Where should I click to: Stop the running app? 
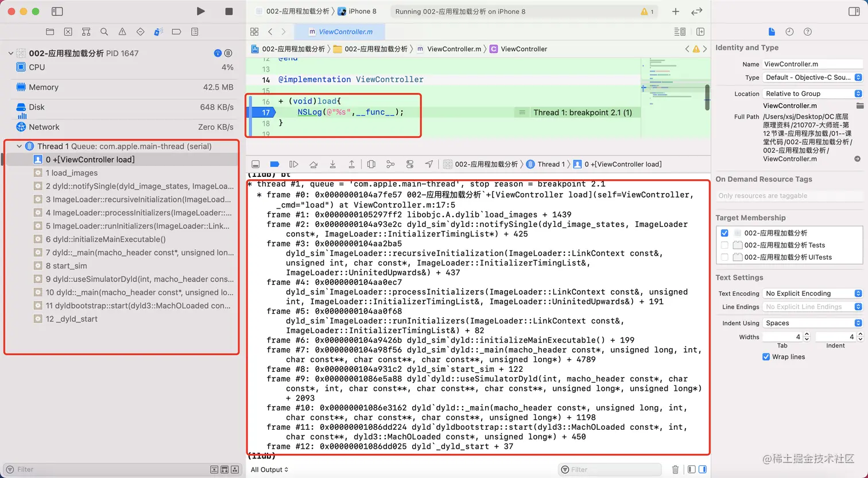(229, 11)
